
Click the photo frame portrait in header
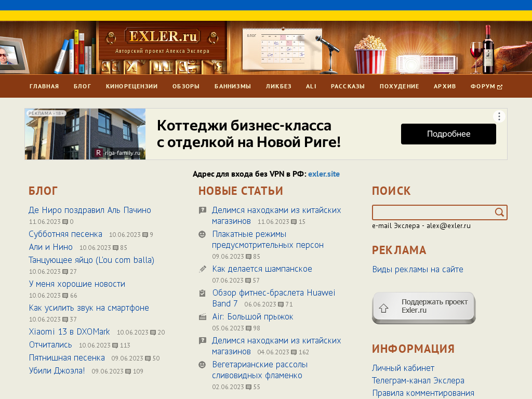(13, 55)
